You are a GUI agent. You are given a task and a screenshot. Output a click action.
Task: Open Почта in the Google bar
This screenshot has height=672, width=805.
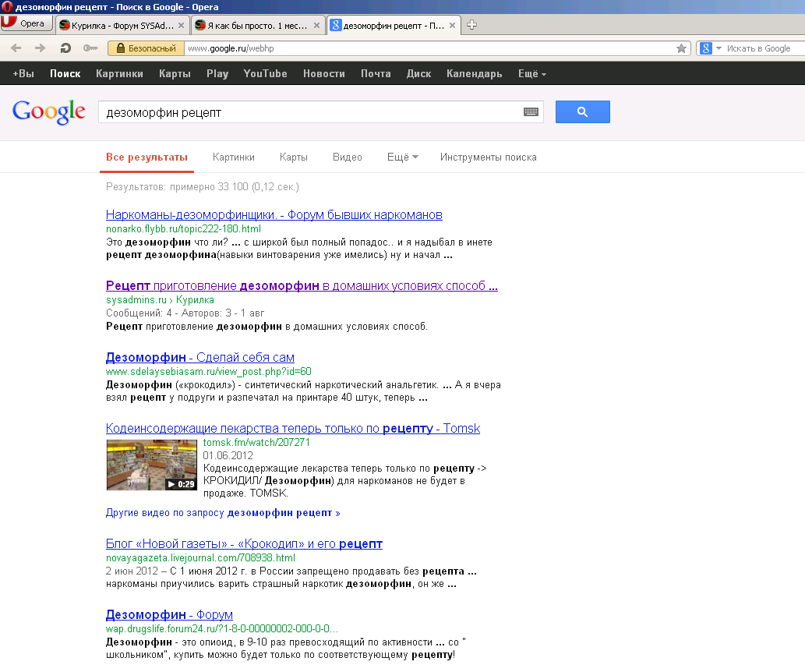point(376,73)
